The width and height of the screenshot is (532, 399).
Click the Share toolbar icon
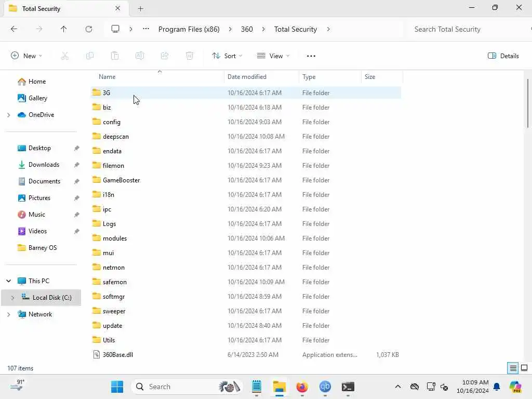(165, 56)
